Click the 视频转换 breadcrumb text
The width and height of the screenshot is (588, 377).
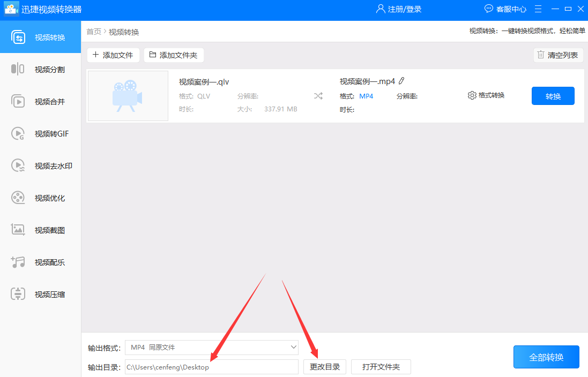(124, 32)
